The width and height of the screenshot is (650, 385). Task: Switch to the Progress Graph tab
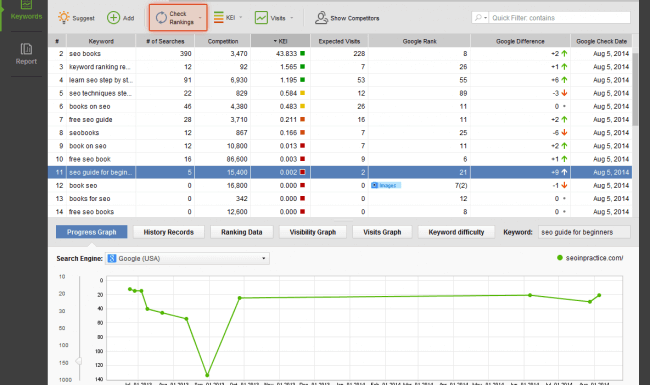click(92, 232)
